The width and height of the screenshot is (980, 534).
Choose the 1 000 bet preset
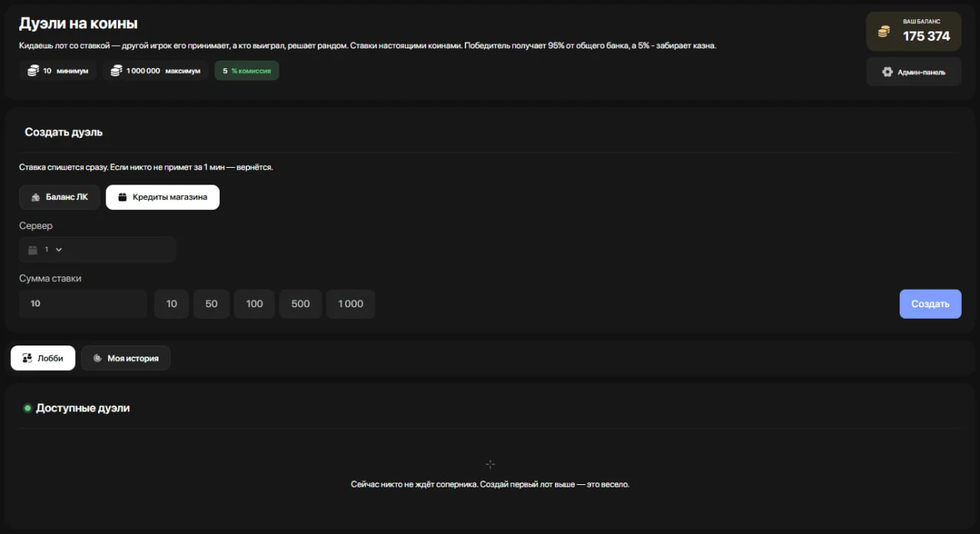pyautogui.click(x=351, y=303)
